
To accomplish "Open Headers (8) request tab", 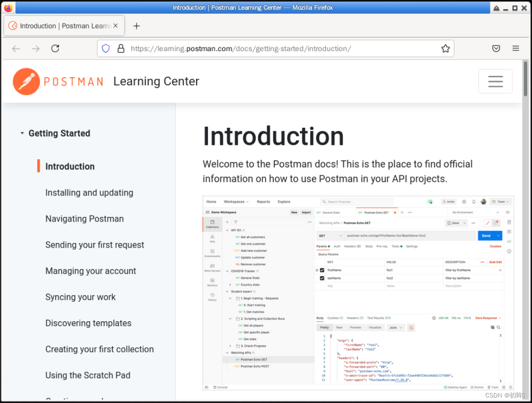I will point(352,246).
